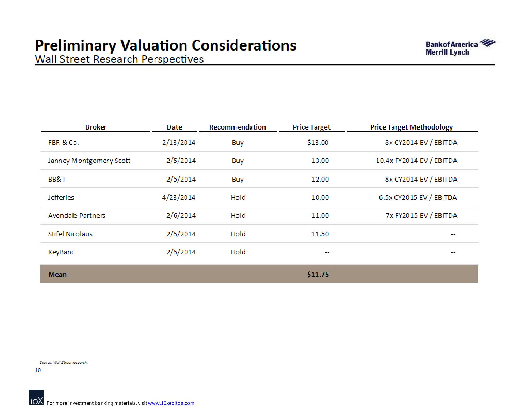Image resolution: width=532 pixels, height=411 pixels.
Task: Open the www.10xebitda.com link
Action: tap(171, 403)
